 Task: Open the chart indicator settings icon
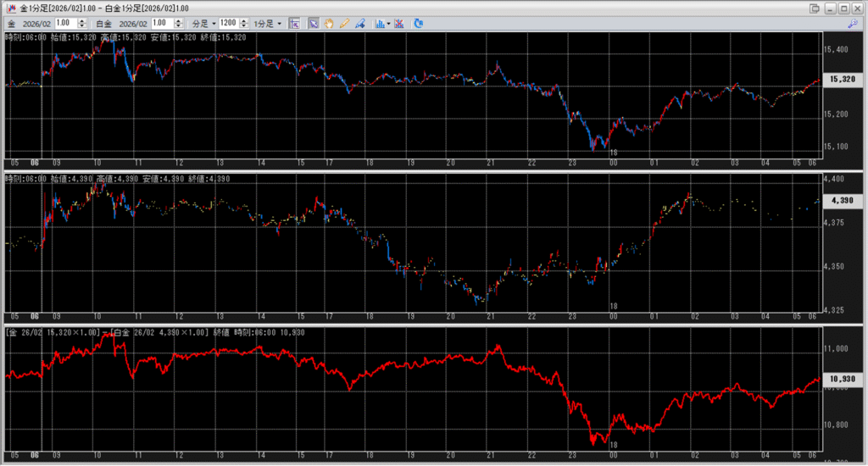[380, 23]
